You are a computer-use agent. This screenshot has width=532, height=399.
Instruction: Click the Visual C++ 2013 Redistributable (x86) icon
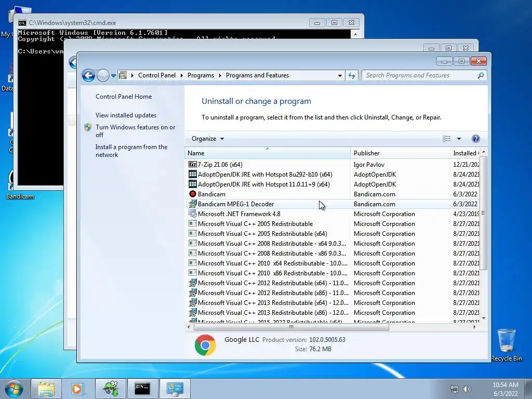pos(192,312)
